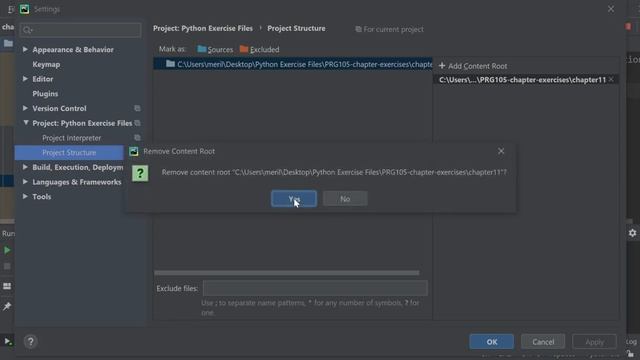Screen dimensions: 640x360
Task: Mark folder as Sources
Action: (x=215, y=49)
